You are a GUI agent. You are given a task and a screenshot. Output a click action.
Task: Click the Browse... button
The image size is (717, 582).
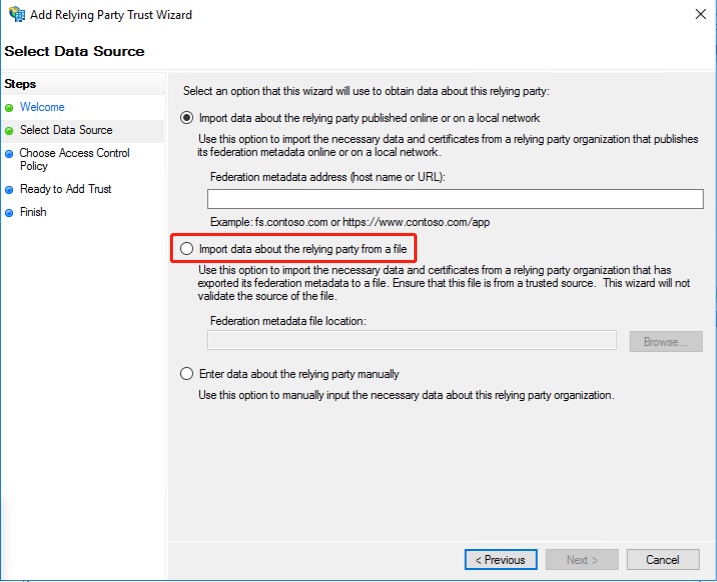point(666,342)
